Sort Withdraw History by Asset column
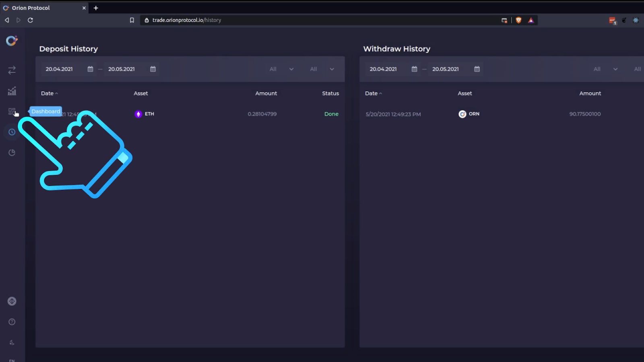The width and height of the screenshot is (644, 362). [x=465, y=93]
